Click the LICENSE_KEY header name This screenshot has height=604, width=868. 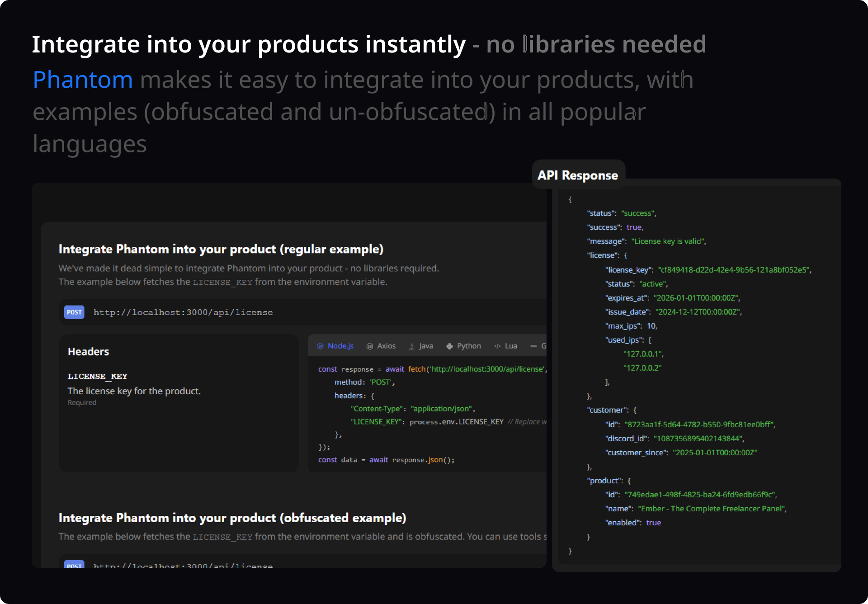[98, 376]
